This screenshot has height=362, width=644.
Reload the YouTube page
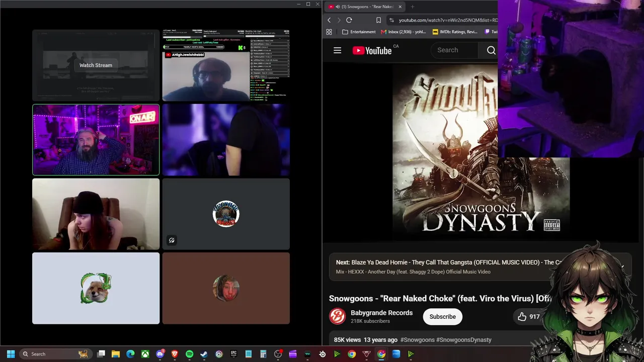(x=349, y=20)
